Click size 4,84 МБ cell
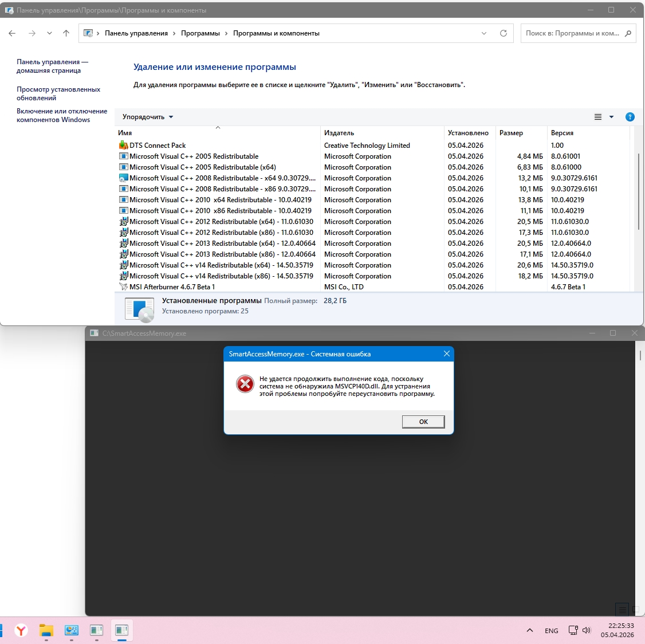The image size is (645, 644). click(530, 156)
